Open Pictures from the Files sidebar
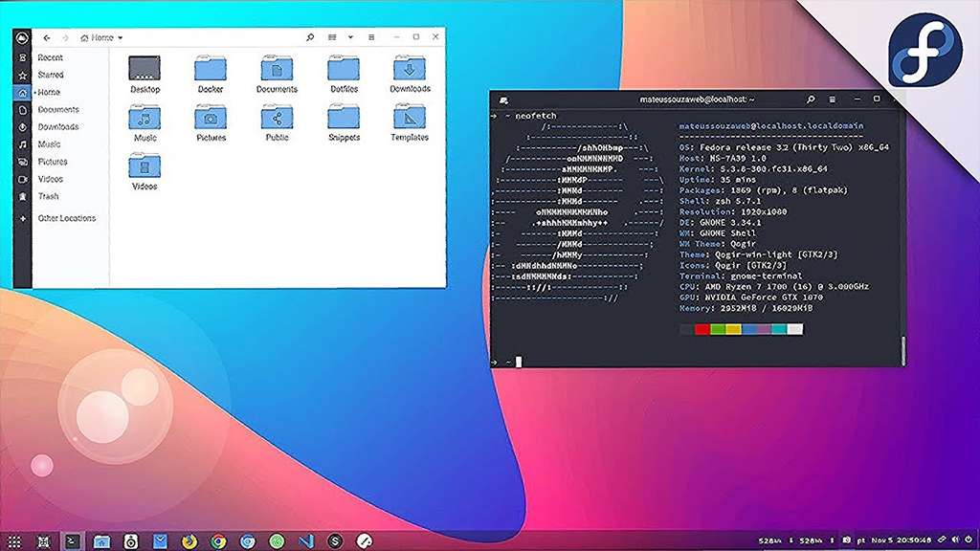The image size is (980, 551). click(x=53, y=162)
